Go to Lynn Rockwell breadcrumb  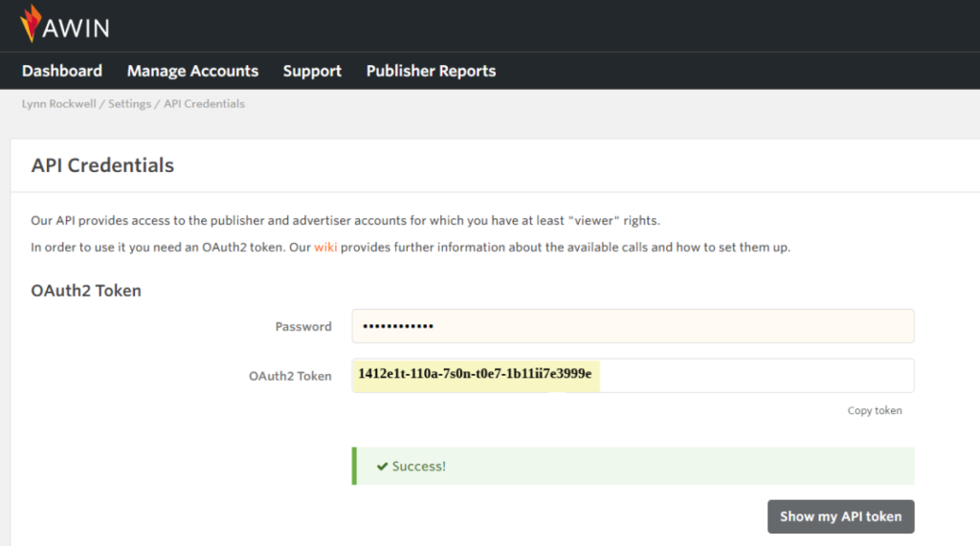[x=58, y=103]
